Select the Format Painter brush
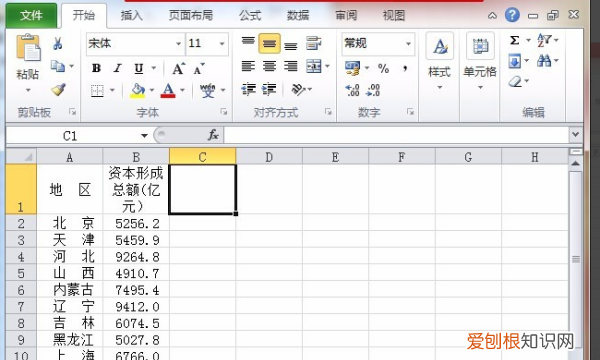Image resolution: width=600 pixels, height=360 pixels. [58, 90]
